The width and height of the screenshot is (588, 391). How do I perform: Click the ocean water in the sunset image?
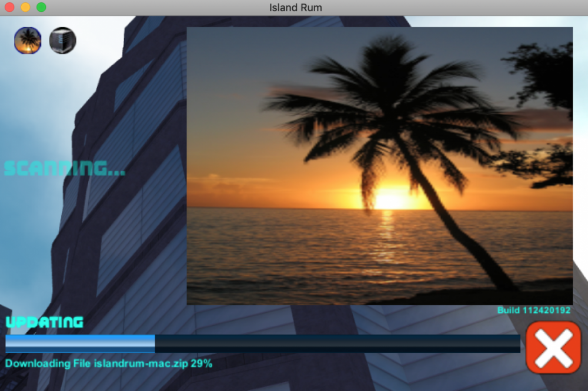tap(294, 253)
